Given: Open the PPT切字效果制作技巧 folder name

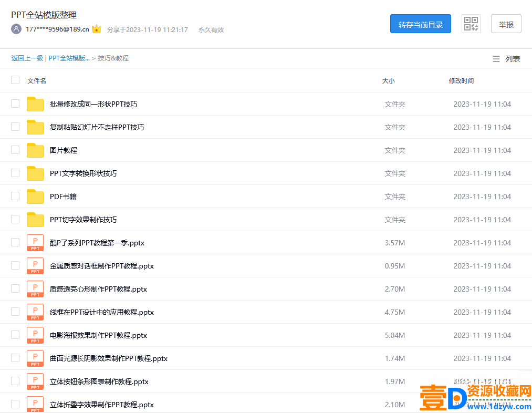Looking at the screenshot, I should pos(83,220).
